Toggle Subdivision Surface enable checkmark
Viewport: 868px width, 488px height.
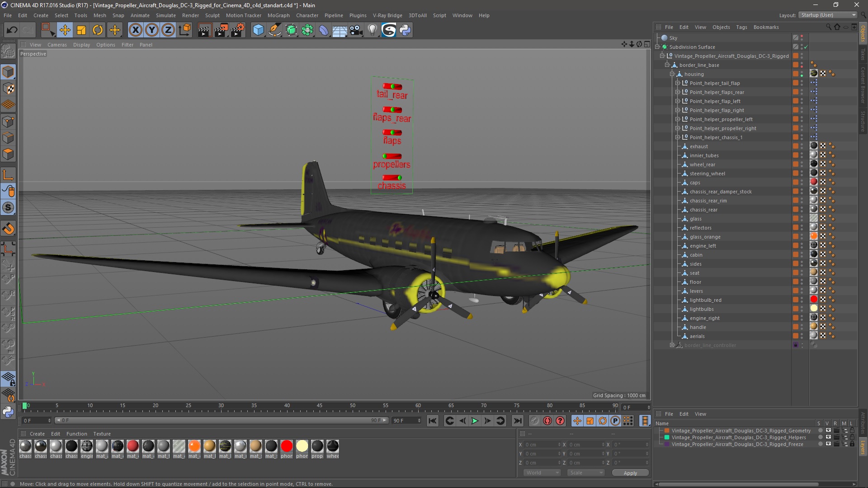(806, 47)
